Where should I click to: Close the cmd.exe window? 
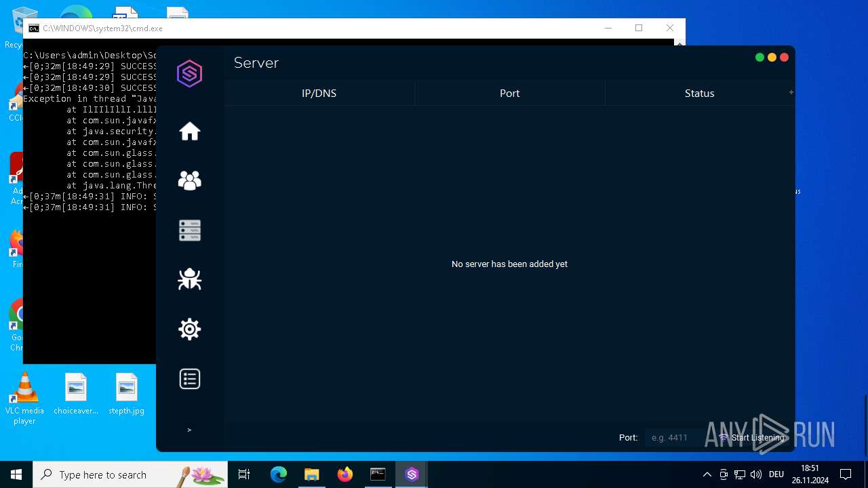pos(670,28)
